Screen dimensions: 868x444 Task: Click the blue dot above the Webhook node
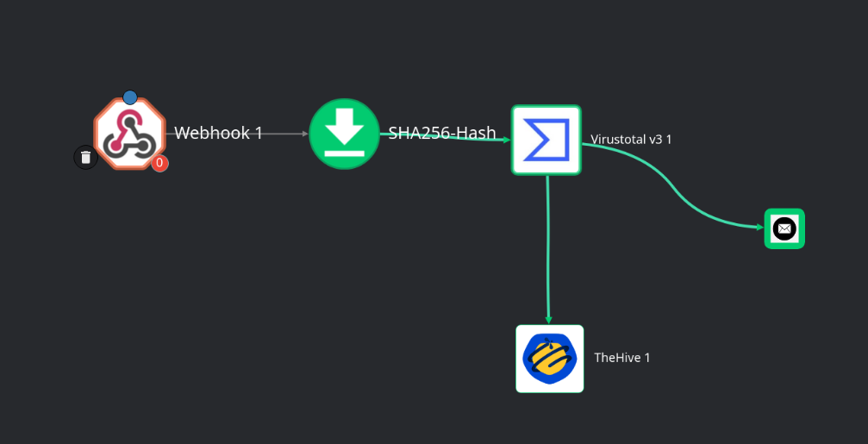[130, 97]
